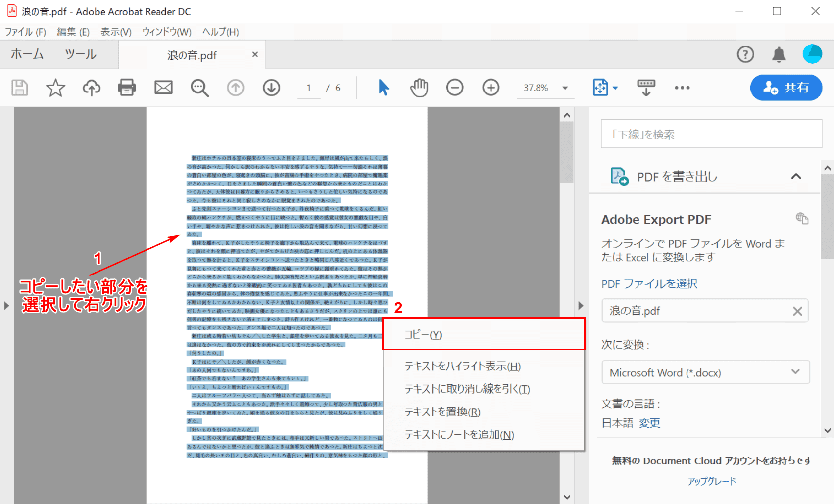
Task: Zoom in with the plus icon
Action: click(491, 88)
